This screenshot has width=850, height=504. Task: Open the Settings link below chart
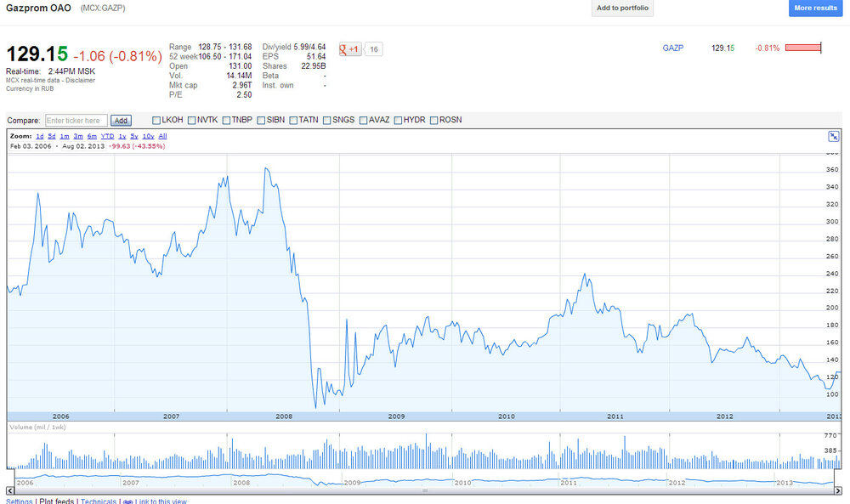(x=20, y=501)
